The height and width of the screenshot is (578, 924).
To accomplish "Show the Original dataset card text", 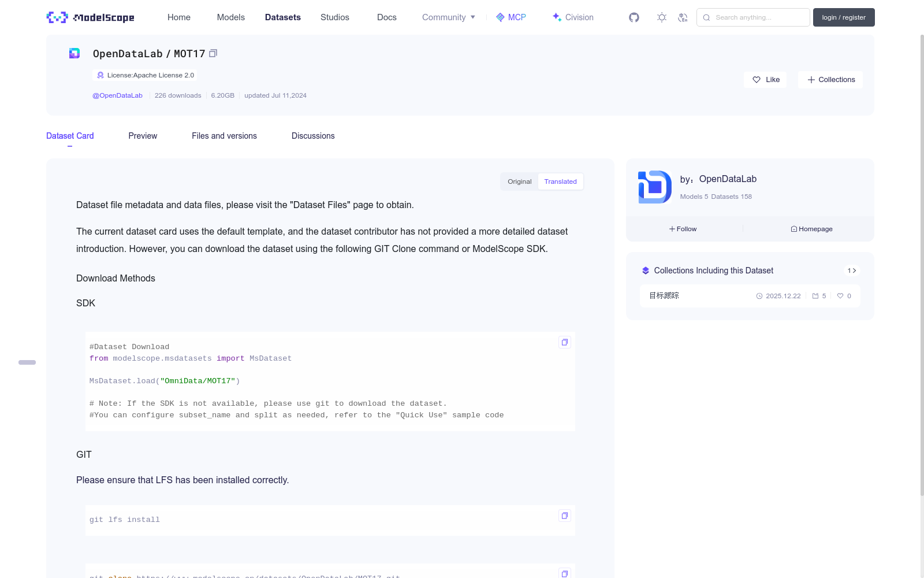I will point(520,181).
